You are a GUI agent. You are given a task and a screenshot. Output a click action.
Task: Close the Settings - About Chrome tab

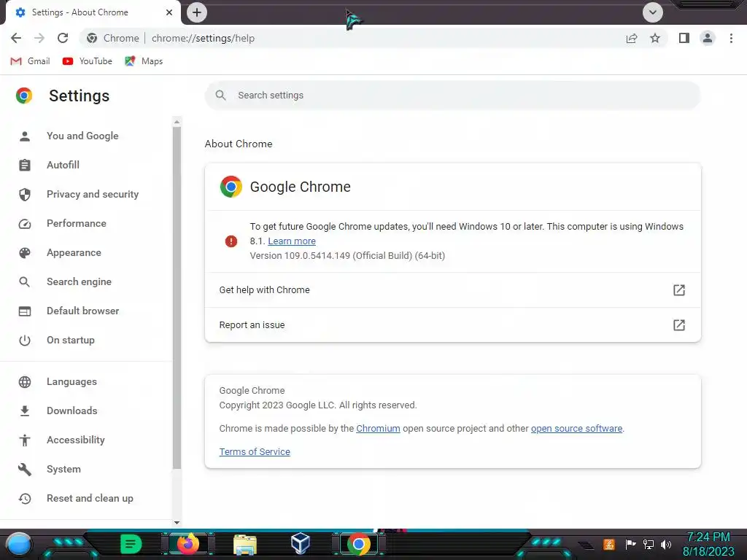tap(169, 12)
